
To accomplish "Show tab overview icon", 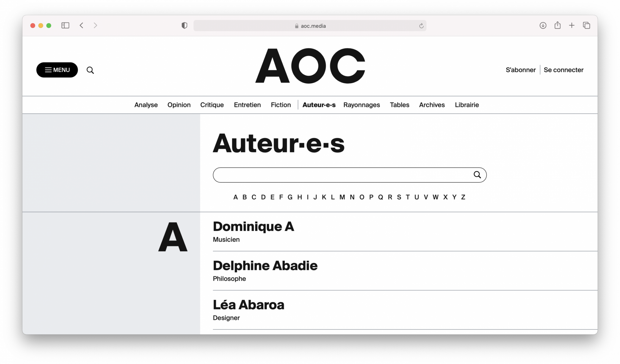I will (586, 25).
